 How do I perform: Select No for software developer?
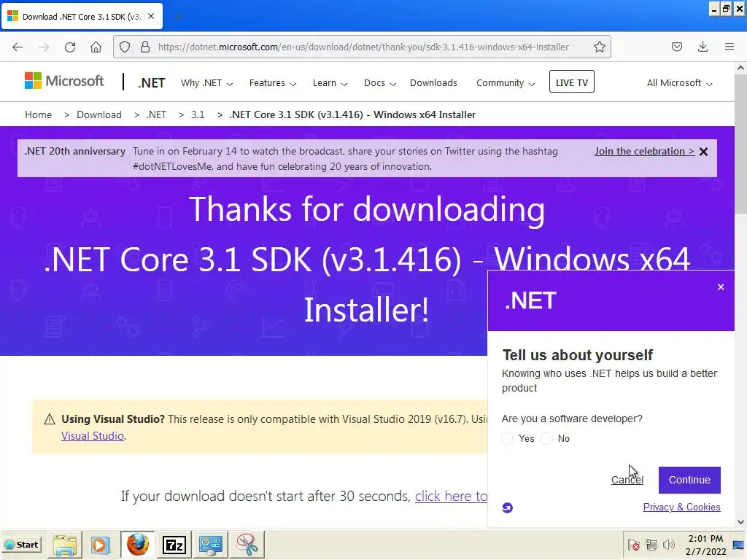[x=547, y=438]
